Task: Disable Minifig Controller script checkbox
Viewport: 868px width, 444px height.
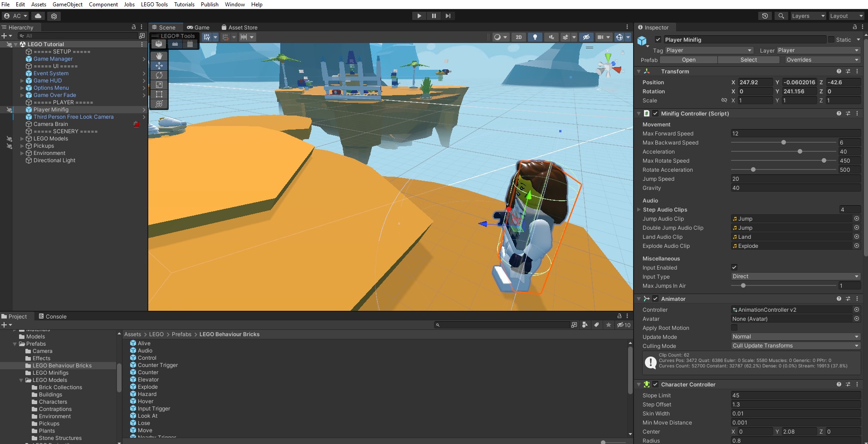Action: 655,113
